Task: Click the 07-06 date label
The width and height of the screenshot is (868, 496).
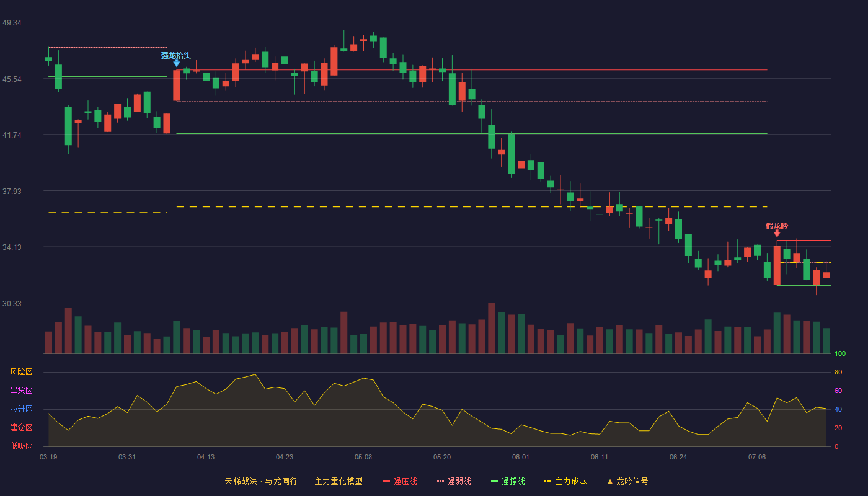Action: tap(757, 457)
